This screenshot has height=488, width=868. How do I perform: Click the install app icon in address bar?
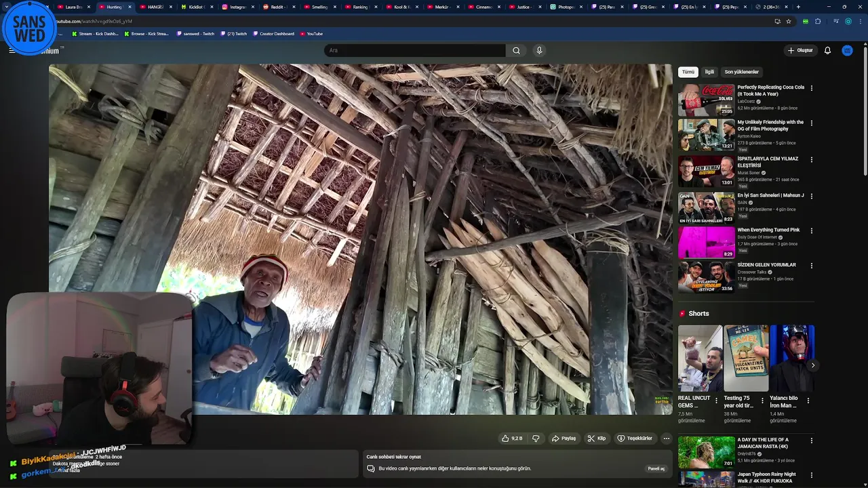click(777, 21)
